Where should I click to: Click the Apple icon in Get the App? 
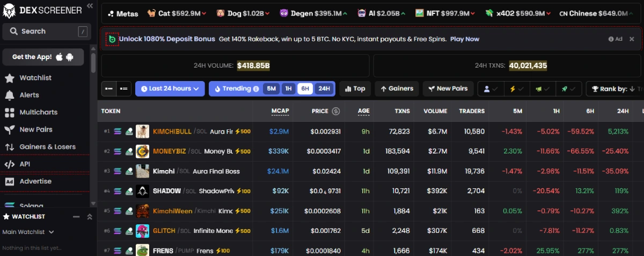pyautogui.click(x=59, y=57)
